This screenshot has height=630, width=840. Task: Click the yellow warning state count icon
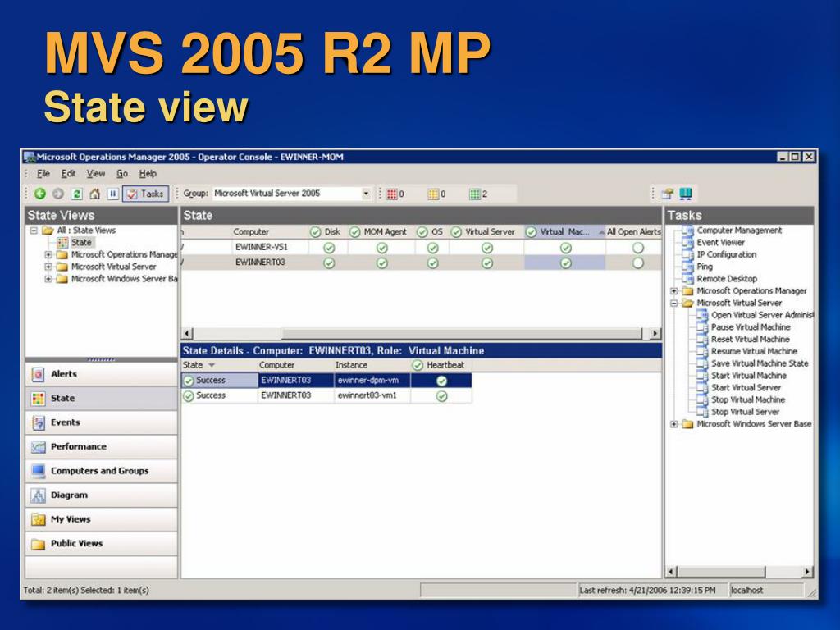tap(433, 194)
